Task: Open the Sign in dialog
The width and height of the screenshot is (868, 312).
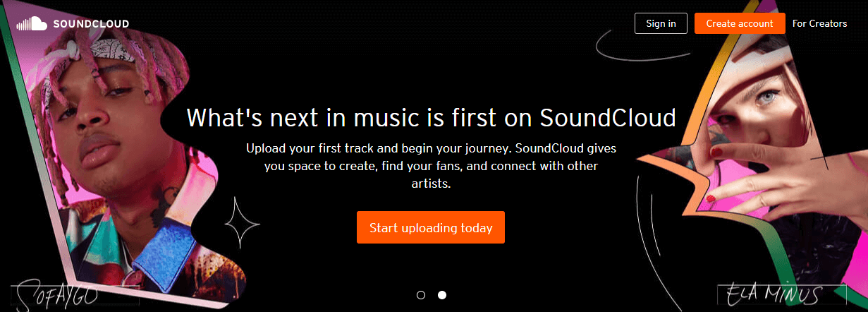Action: [x=661, y=23]
